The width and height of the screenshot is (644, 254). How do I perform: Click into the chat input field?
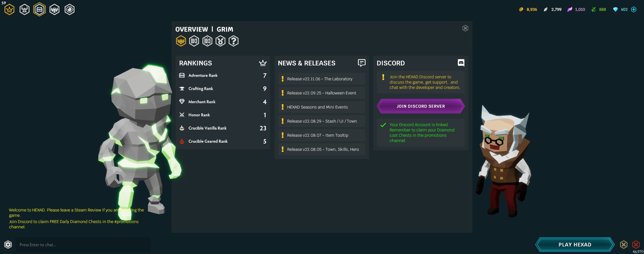pos(83,245)
